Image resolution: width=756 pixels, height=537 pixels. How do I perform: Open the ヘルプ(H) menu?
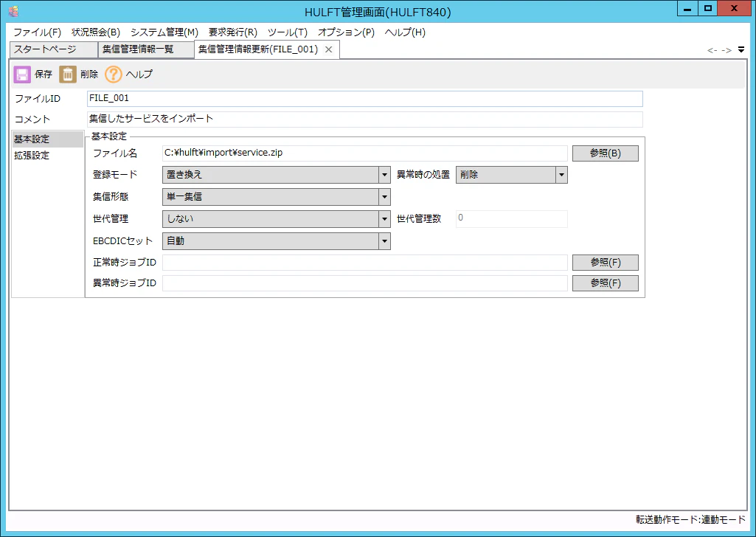[405, 32]
